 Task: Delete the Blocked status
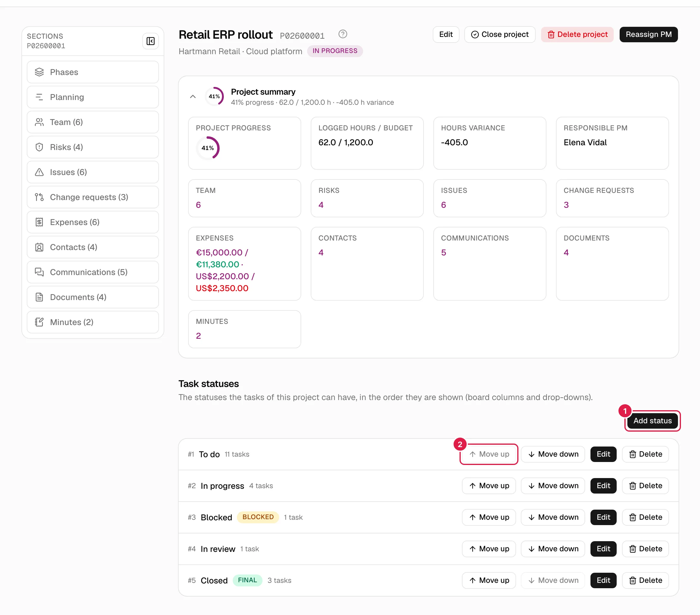pos(646,517)
